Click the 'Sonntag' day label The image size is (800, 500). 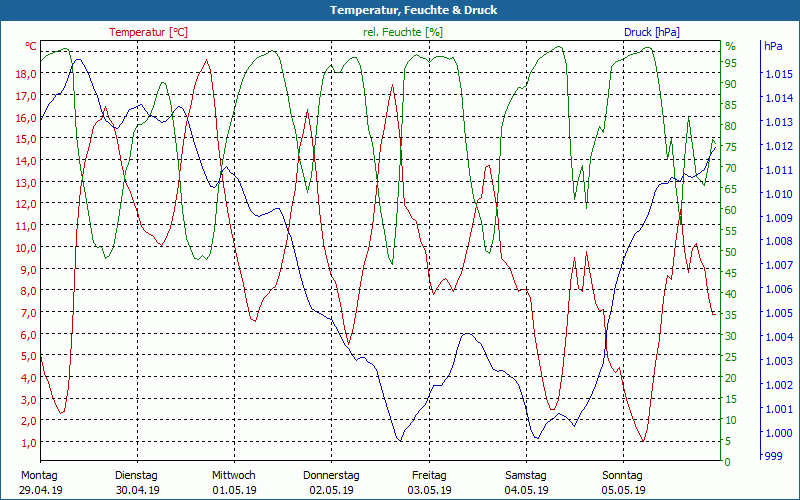pyautogui.click(x=622, y=476)
